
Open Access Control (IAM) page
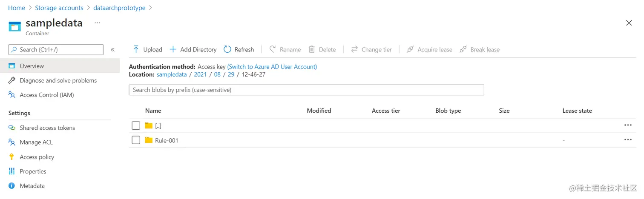coord(47,95)
